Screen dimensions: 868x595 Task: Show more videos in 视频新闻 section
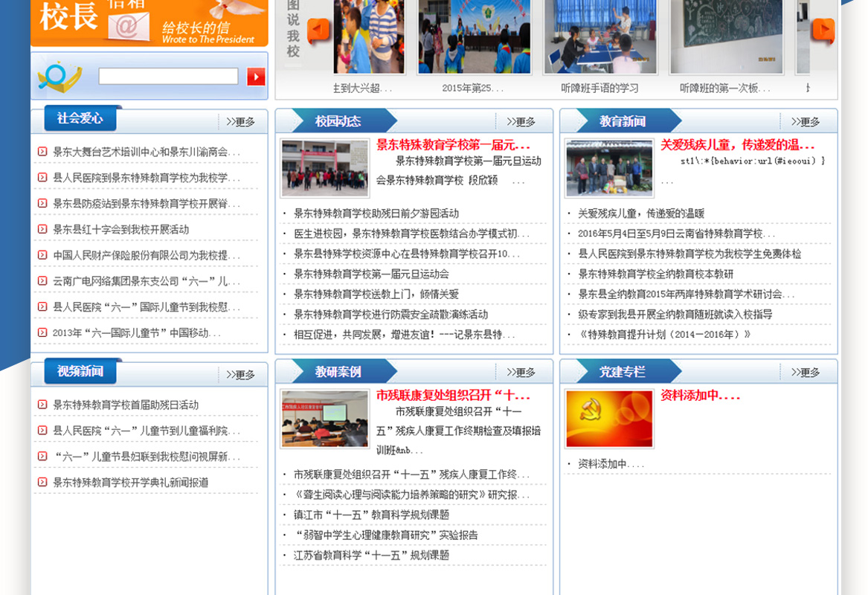(241, 375)
